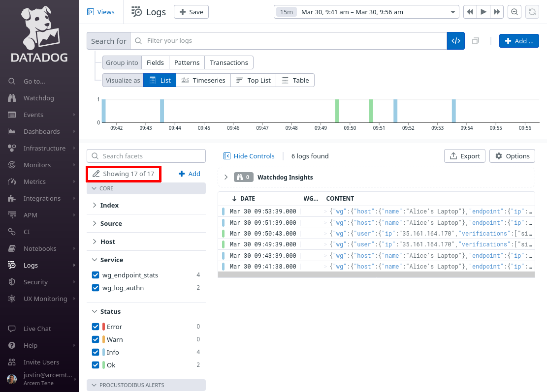Image resolution: width=547 pixels, height=392 pixels.
Task: Click the Help question mark icon
Action: coord(12,345)
